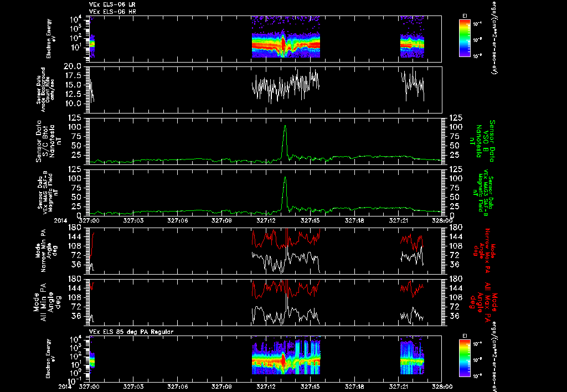This screenshot has height=392, width=567.
Task: Select 'Mode Narrow Min PA Angle' axis label
Action: (x=47, y=250)
